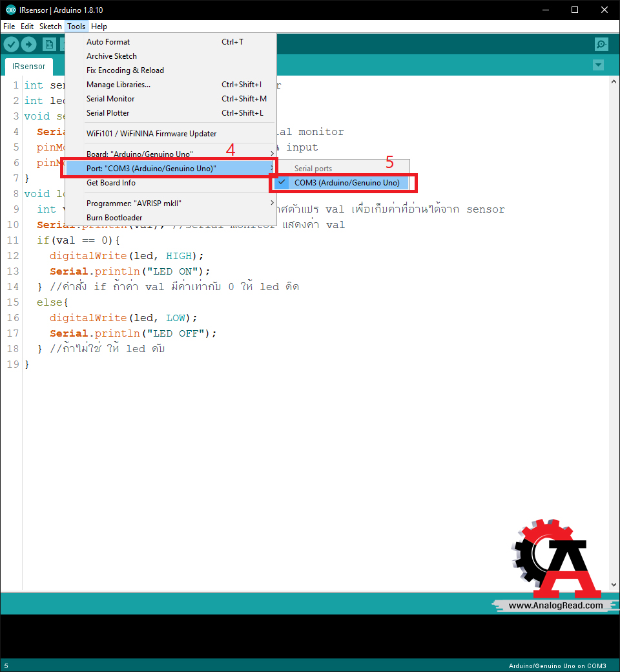Choose Auto Format from Tools menu
Image resolution: width=620 pixels, height=672 pixels.
[170, 41]
